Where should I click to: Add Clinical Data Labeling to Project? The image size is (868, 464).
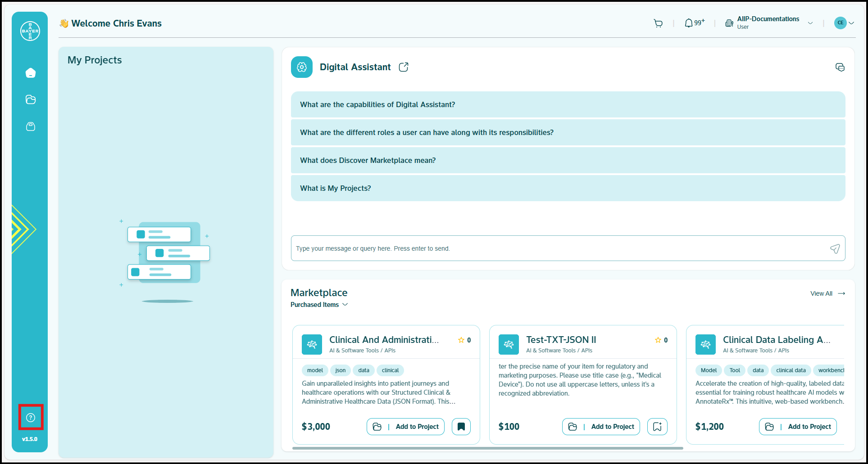797,426
